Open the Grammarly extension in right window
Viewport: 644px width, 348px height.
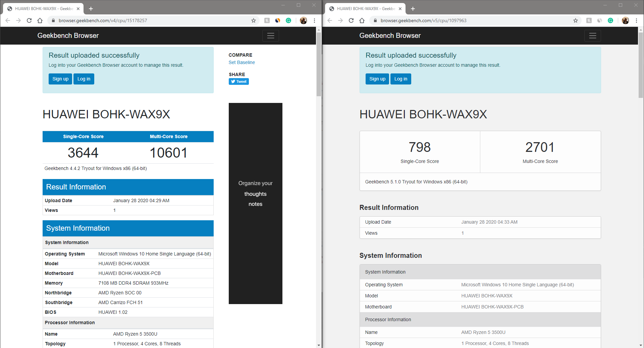(x=610, y=20)
